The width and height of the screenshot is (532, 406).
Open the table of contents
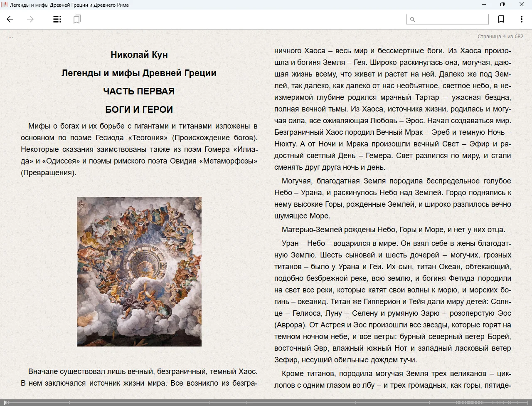click(57, 19)
